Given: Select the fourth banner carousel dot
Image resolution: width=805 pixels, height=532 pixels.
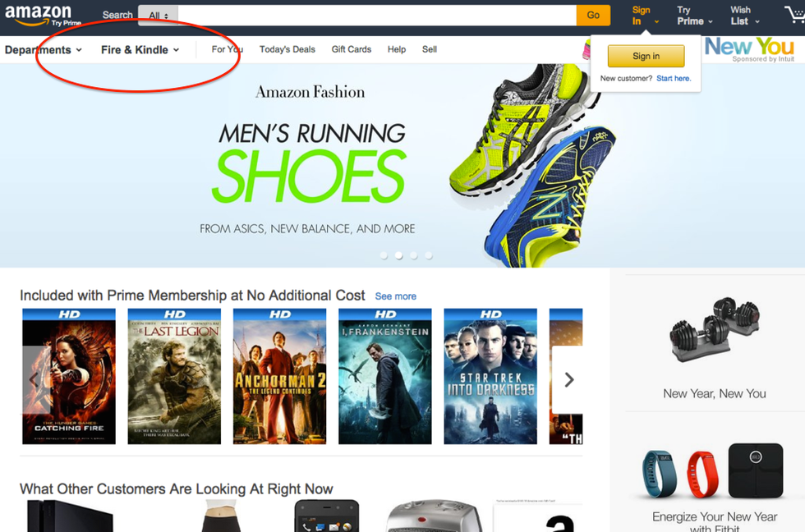Looking at the screenshot, I should click(x=429, y=255).
